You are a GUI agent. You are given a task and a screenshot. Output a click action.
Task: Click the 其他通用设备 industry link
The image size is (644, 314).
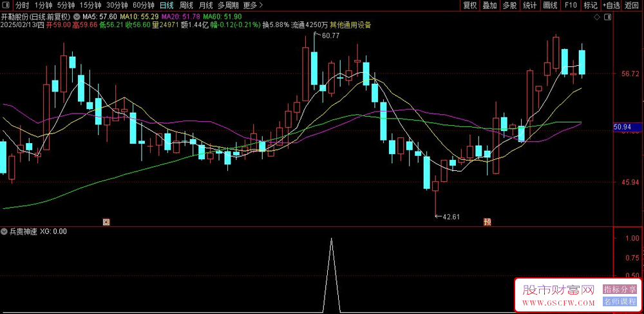(x=350, y=25)
